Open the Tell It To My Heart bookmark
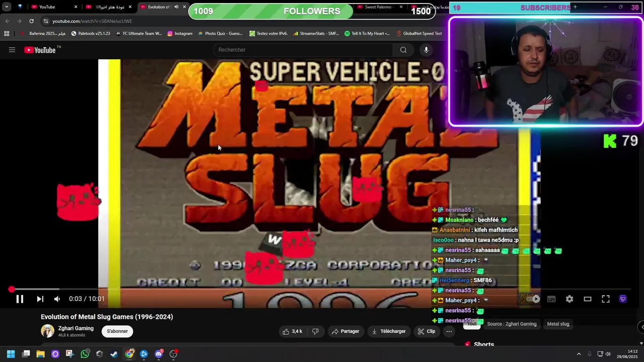 (367, 34)
